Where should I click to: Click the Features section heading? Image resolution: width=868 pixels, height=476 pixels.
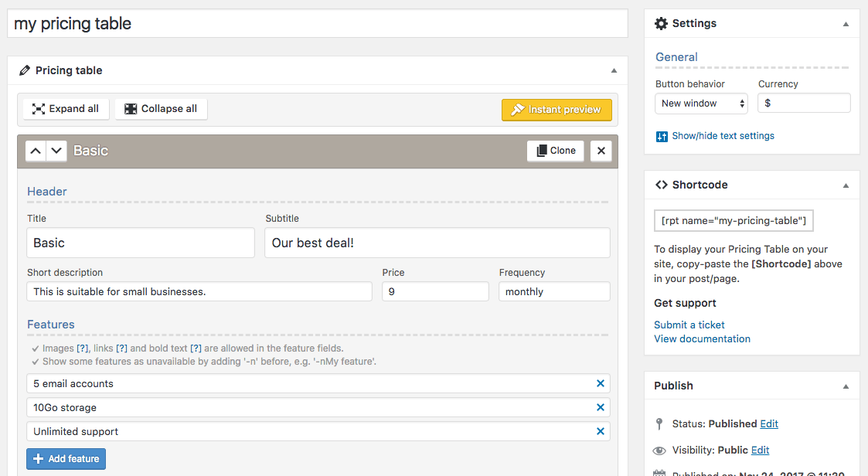(x=51, y=325)
